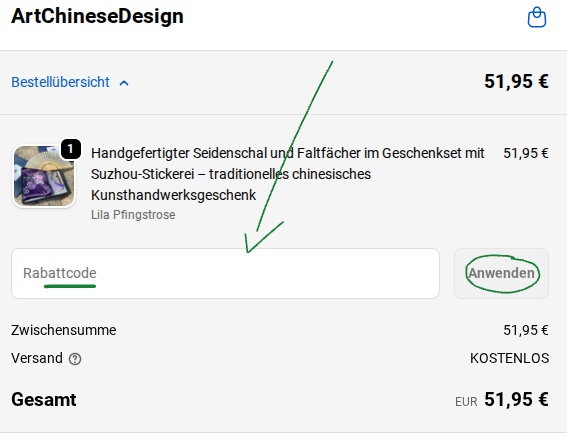The width and height of the screenshot is (567, 440).
Task: Click the quantity badge showing 1
Action: [x=71, y=149]
